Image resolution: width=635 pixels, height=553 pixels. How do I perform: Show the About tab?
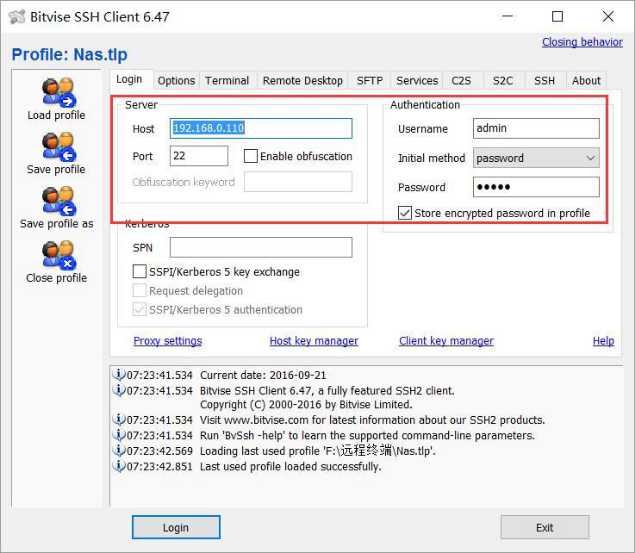[x=586, y=81]
